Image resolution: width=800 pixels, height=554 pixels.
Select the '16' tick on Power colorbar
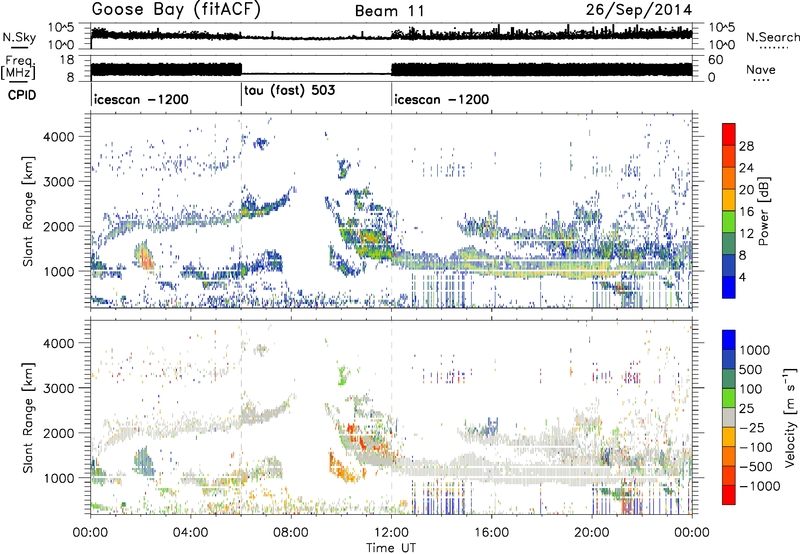[x=746, y=212]
